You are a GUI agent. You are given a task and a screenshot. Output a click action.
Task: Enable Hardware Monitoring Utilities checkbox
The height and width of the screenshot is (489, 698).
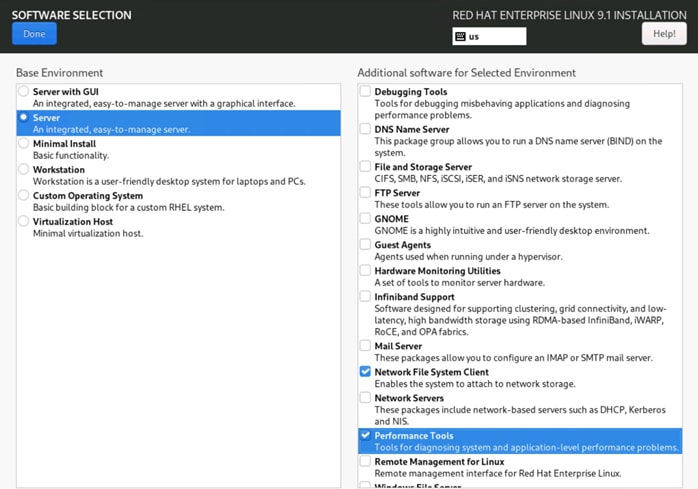click(365, 270)
